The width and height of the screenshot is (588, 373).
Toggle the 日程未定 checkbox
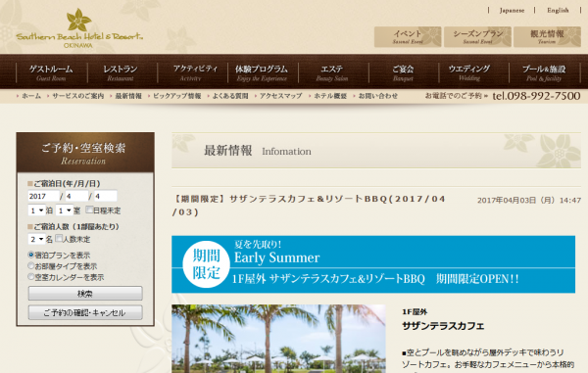[x=89, y=210]
